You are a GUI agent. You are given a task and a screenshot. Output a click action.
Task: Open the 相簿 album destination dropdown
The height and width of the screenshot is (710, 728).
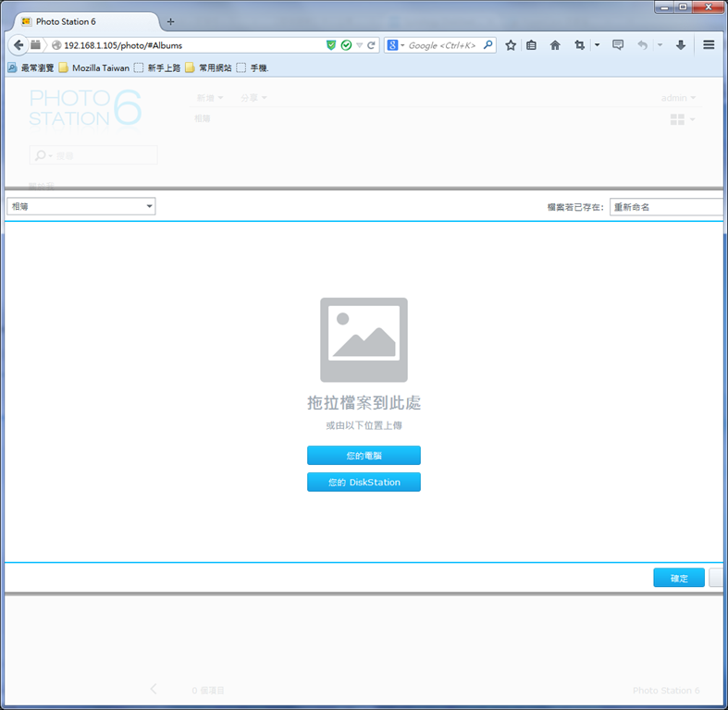coord(81,206)
